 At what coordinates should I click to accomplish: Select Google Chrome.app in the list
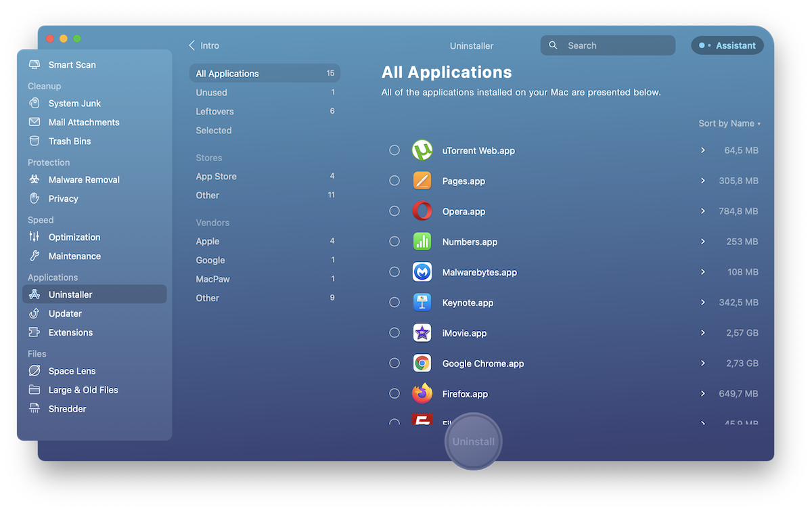click(394, 363)
